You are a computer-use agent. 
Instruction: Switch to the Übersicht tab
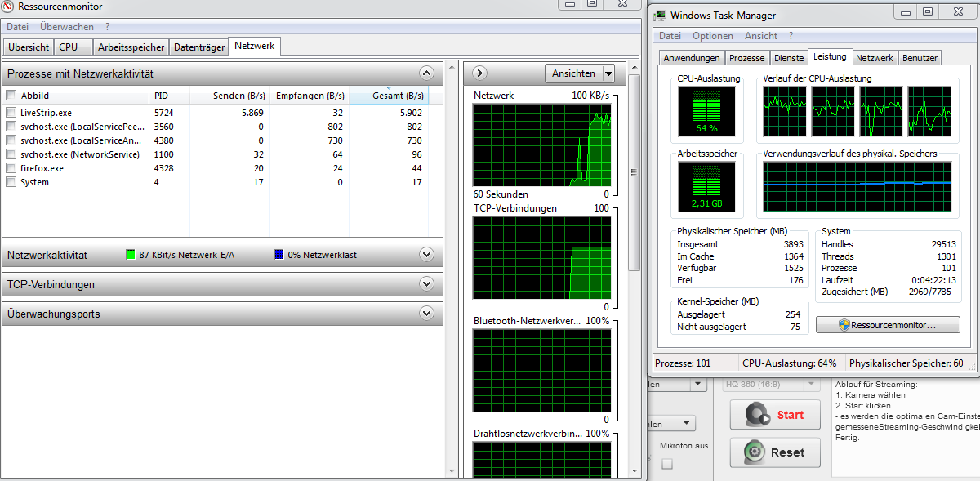[x=29, y=47]
